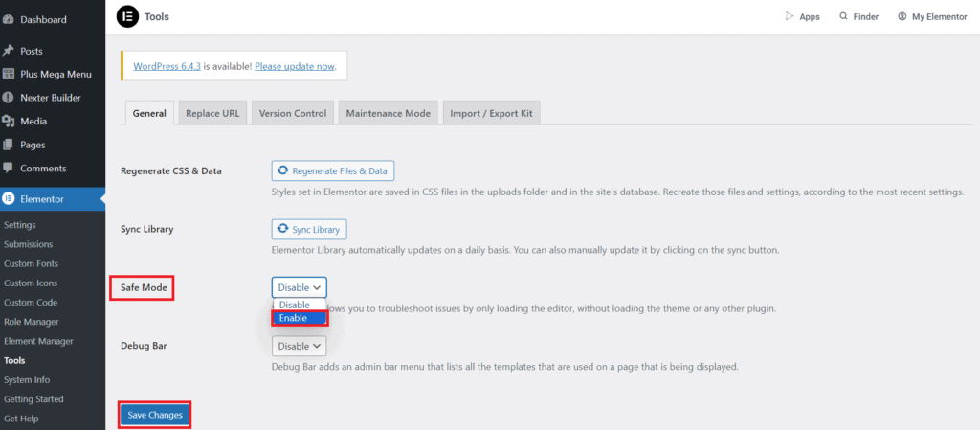The image size is (980, 430).
Task: Click the Dashboard icon in sidebar
Action: (9, 19)
